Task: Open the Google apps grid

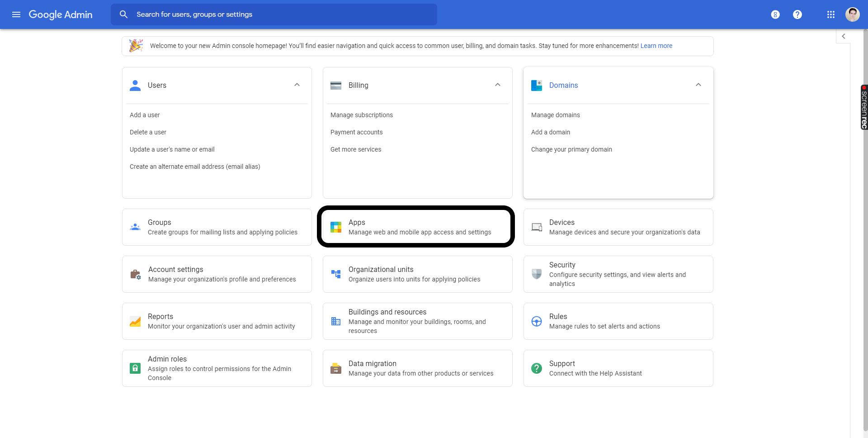Action: [831, 14]
